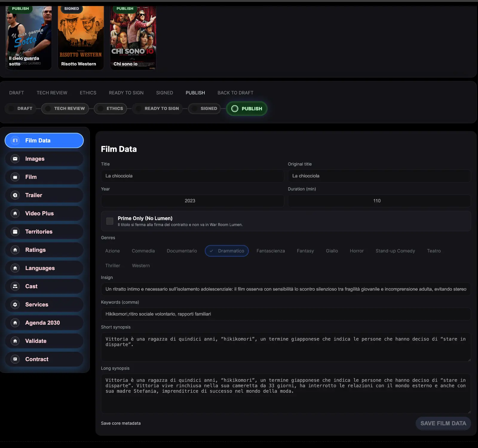The image size is (478, 448).
Task: Select the Back to Draft tab
Action: click(235, 93)
